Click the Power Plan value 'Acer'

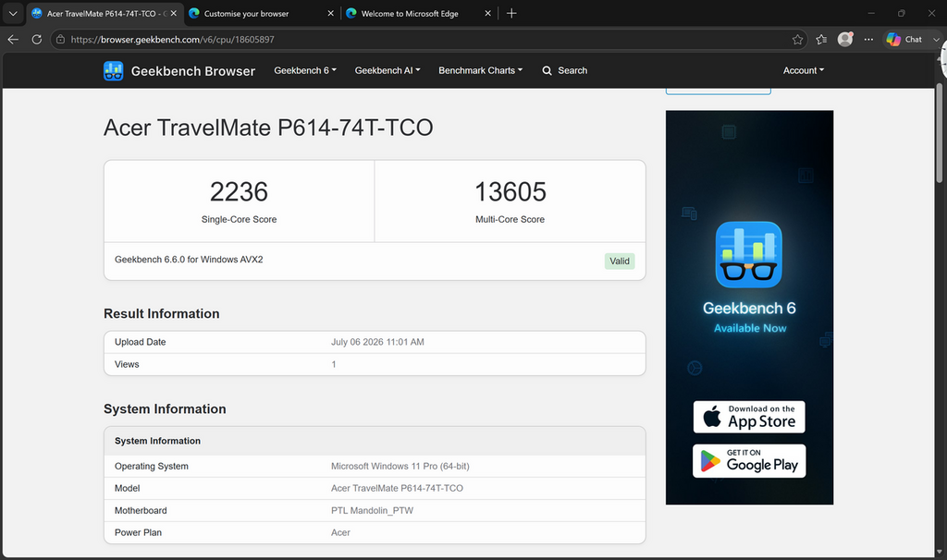click(x=340, y=533)
